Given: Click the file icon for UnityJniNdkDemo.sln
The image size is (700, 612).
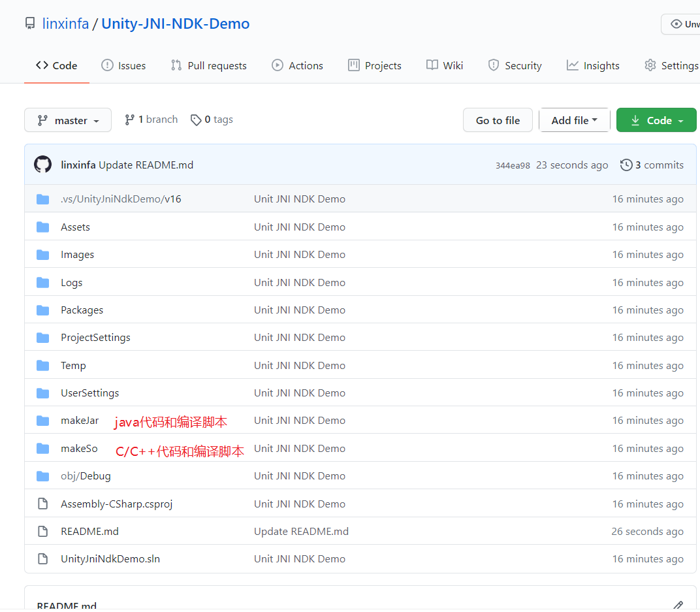Looking at the screenshot, I should [43, 559].
